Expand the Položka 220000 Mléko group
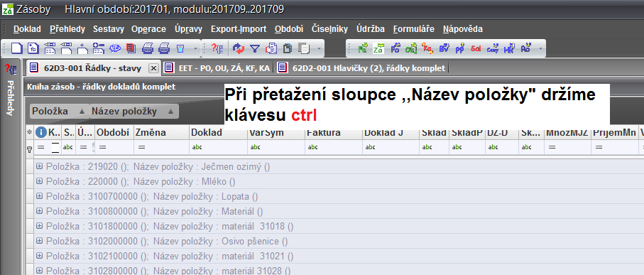 pyautogui.click(x=40, y=181)
